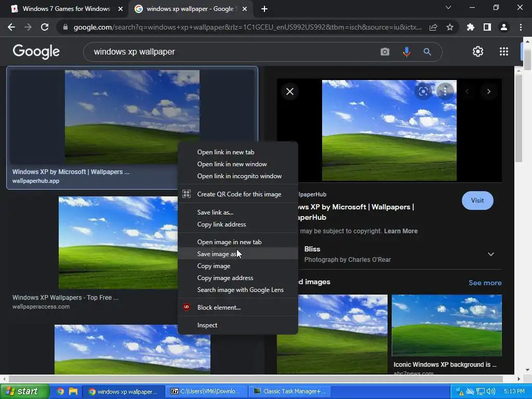This screenshot has height=399, width=532.
Task: Click the horizontal scrollbar at page bottom
Action: click(x=255, y=379)
